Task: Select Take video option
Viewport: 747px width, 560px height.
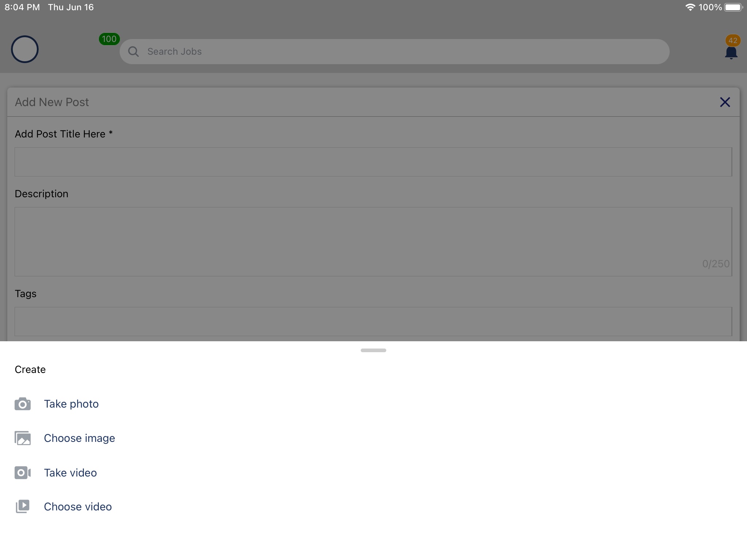Action: tap(70, 472)
